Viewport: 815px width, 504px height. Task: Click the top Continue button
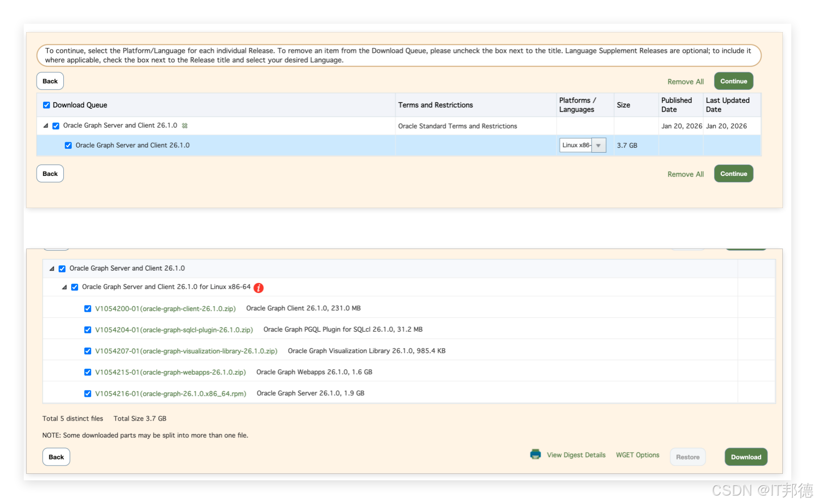(x=733, y=81)
